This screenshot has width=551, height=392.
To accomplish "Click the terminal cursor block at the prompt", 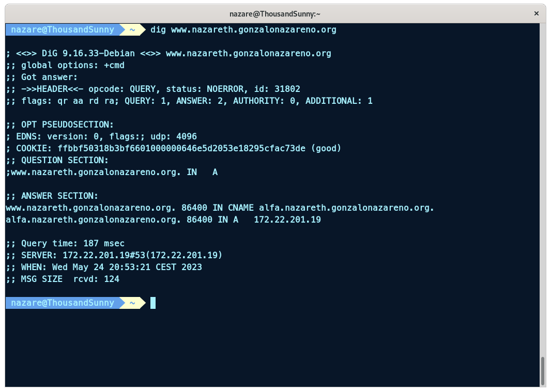I will pyautogui.click(x=153, y=303).
